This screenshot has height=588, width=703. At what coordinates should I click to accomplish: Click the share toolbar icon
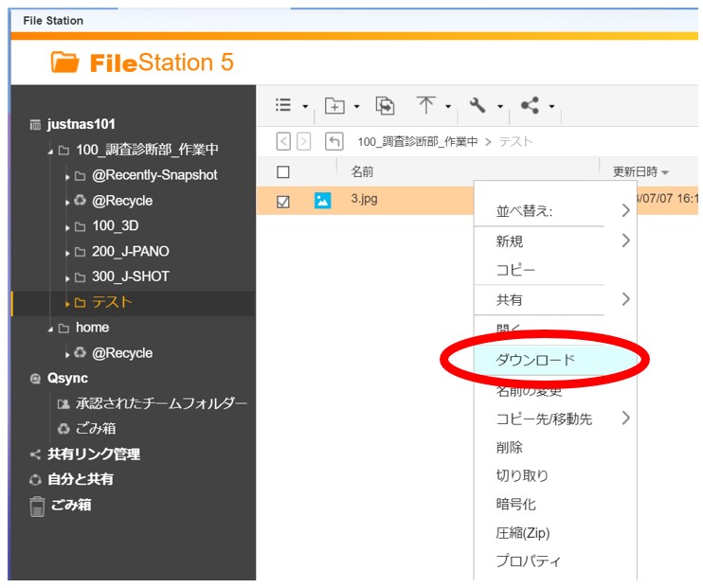pos(530,105)
